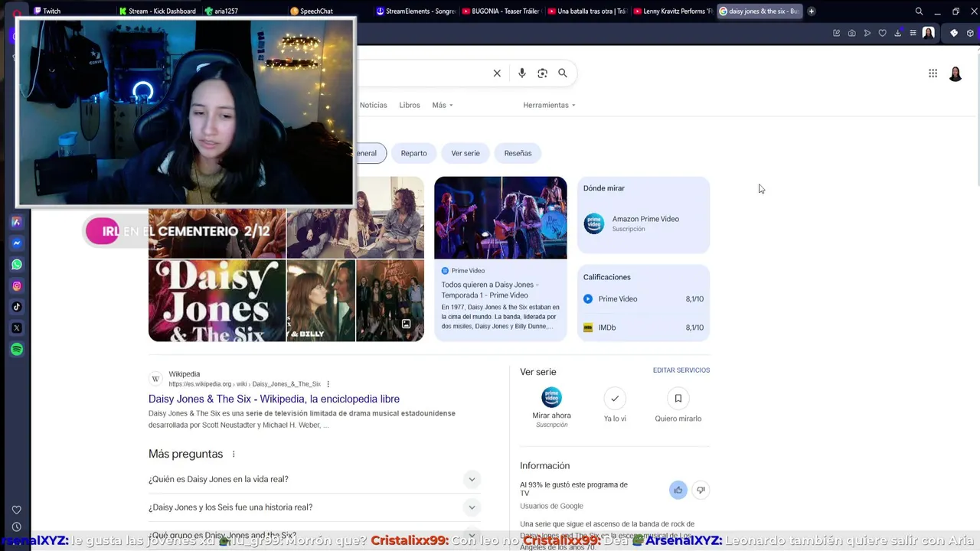This screenshot has width=980, height=551.
Task: Clear the Google search box
Action: pos(497,73)
